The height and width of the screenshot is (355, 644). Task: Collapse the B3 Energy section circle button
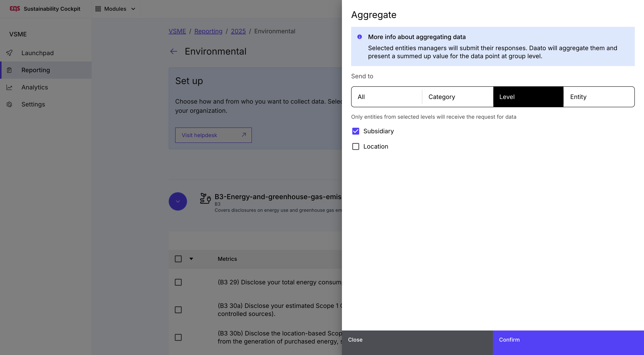coord(178,201)
